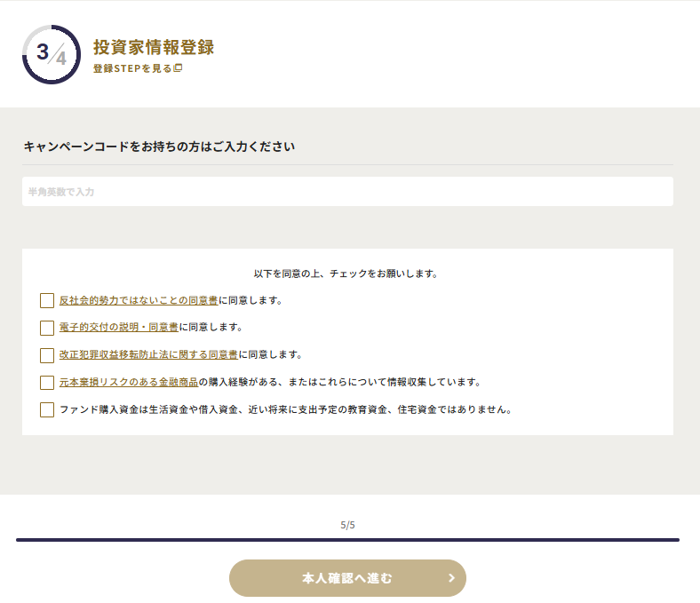This screenshot has height=603, width=700.
Task: Enable the 改正犯罪収益移転防止法 agreement checkbox
Action: [x=47, y=355]
